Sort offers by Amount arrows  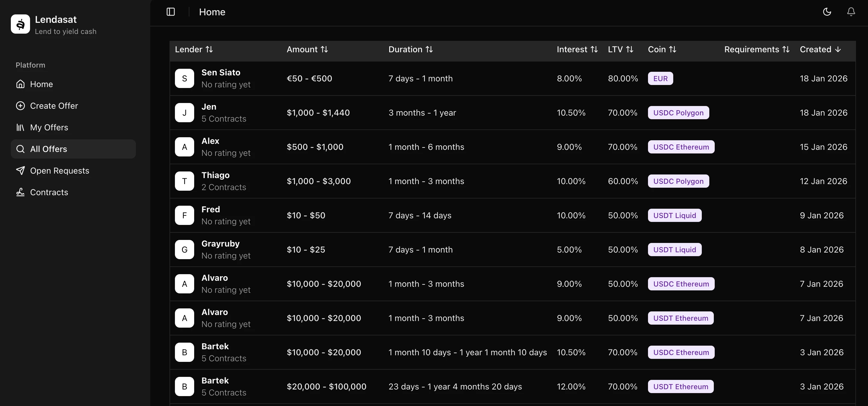pos(324,50)
